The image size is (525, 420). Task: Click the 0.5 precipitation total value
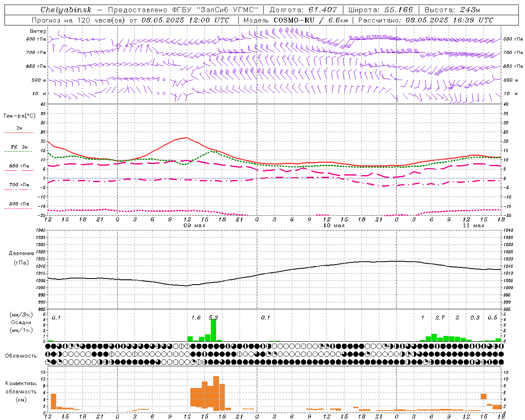492,317
